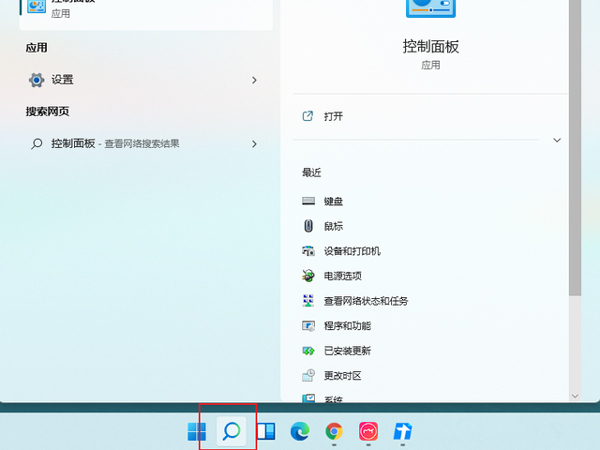The height and width of the screenshot is (450, 600).
Task: Click 打开 to open Control Panel
Action: pyautogui.click(x=333, y=116)
